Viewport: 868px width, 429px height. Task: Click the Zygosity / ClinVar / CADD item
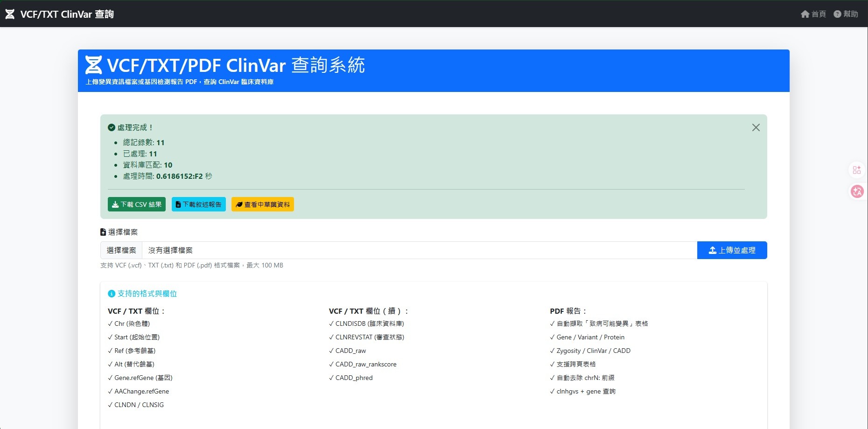click(590, 351)
